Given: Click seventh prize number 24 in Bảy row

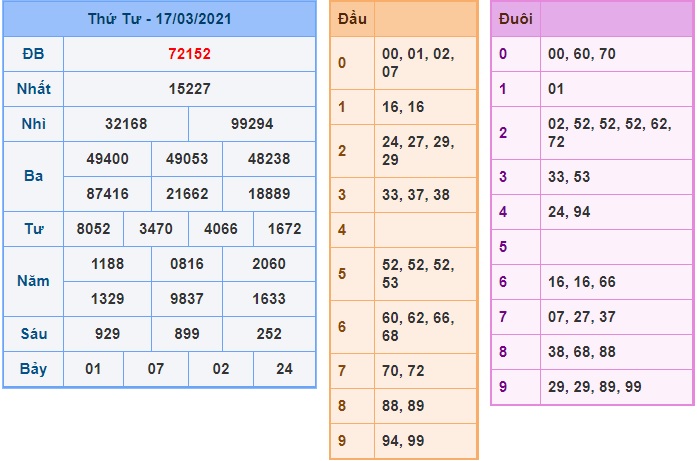Looking at the screenshot, I should [x=284, y=369].
